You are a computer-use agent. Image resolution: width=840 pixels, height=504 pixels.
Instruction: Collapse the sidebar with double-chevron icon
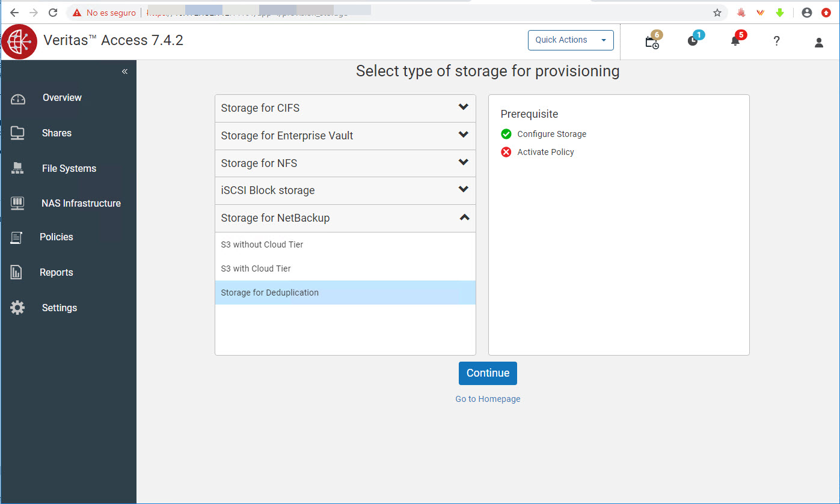[x=124, y=71]
